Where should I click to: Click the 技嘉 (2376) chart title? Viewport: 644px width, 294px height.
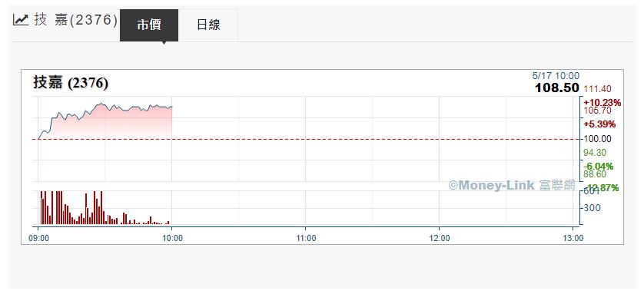tap(71, 83)
